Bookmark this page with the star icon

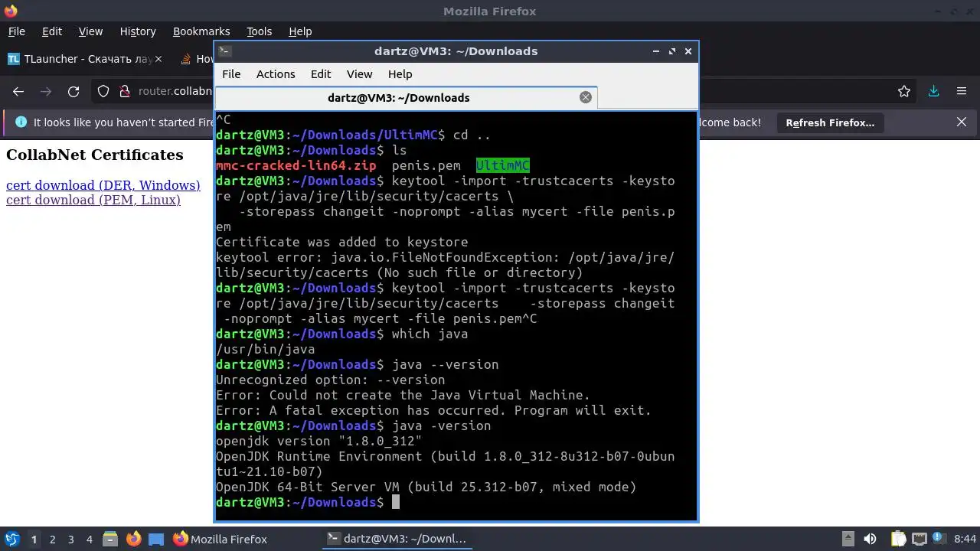click(x=904, y=92)
